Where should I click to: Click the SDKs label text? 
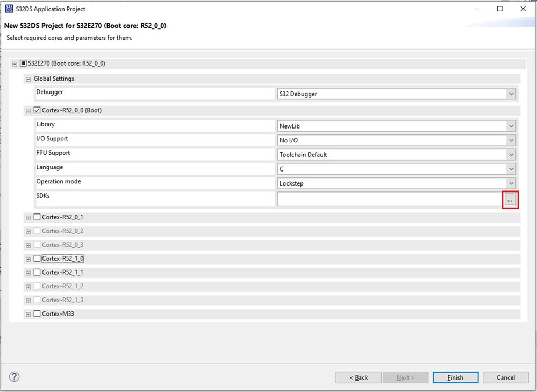(43, 196)
